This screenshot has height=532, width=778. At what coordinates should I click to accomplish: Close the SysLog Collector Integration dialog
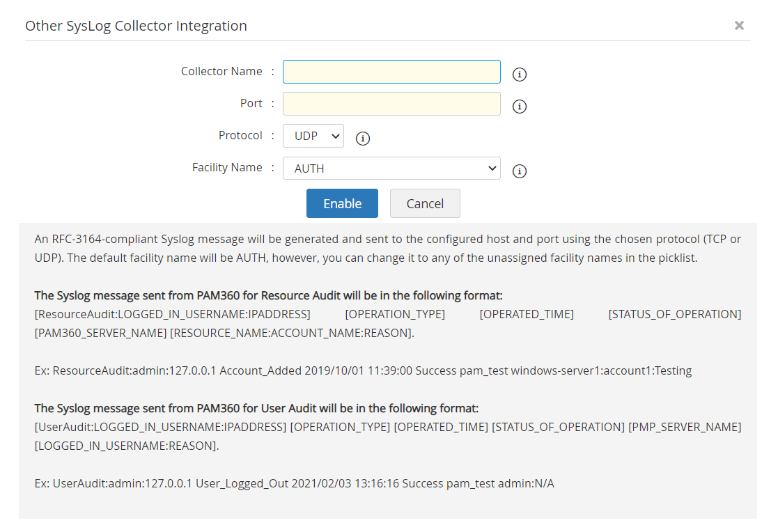click(x=739, y=26)
